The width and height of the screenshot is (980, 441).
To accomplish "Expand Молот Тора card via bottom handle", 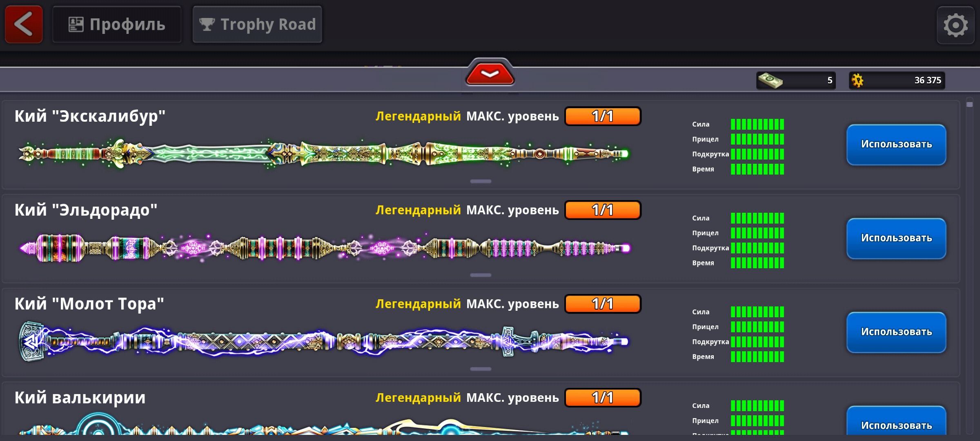I will [x=481, y=369].
